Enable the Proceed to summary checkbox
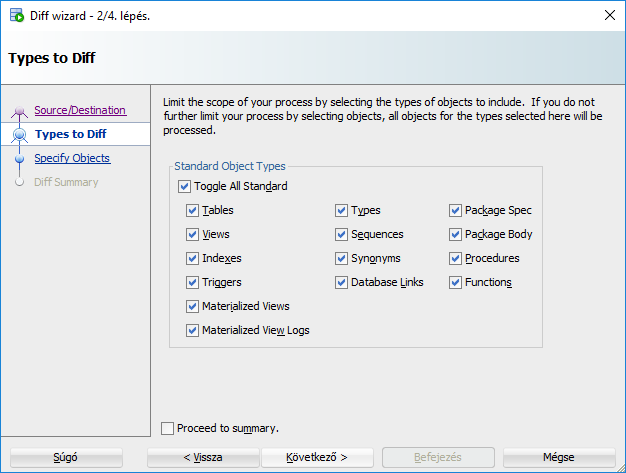 [x=167, y=428]
